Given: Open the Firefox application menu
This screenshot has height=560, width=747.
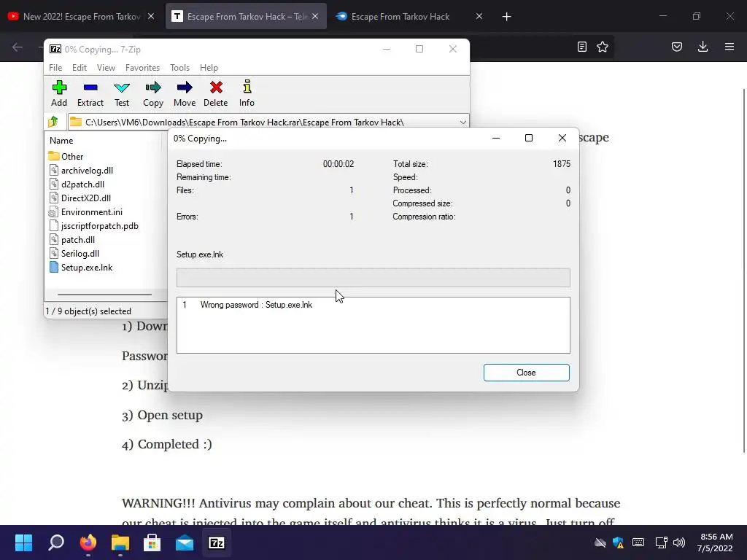Looking at the screenshot, I should pos(729,47).
